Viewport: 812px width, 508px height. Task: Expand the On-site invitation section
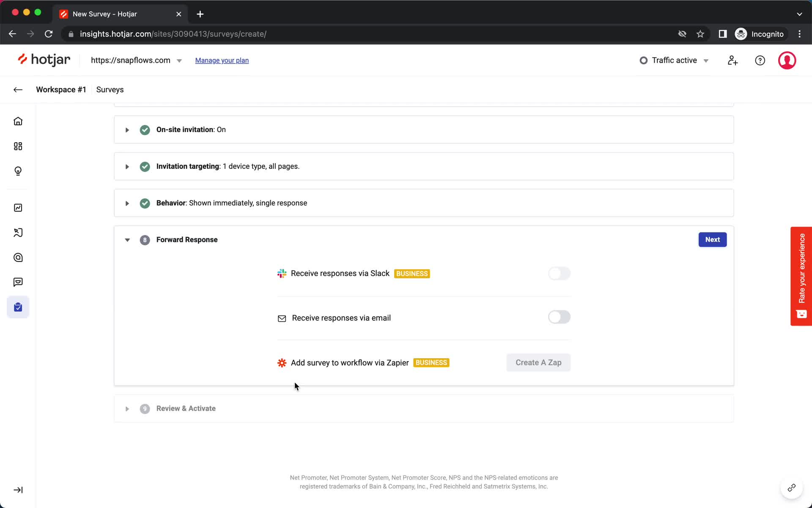[x=127, y=130]
